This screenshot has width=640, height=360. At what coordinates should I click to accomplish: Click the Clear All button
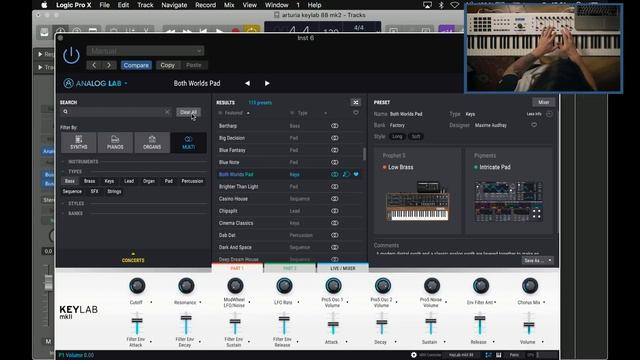pos(188,112)
